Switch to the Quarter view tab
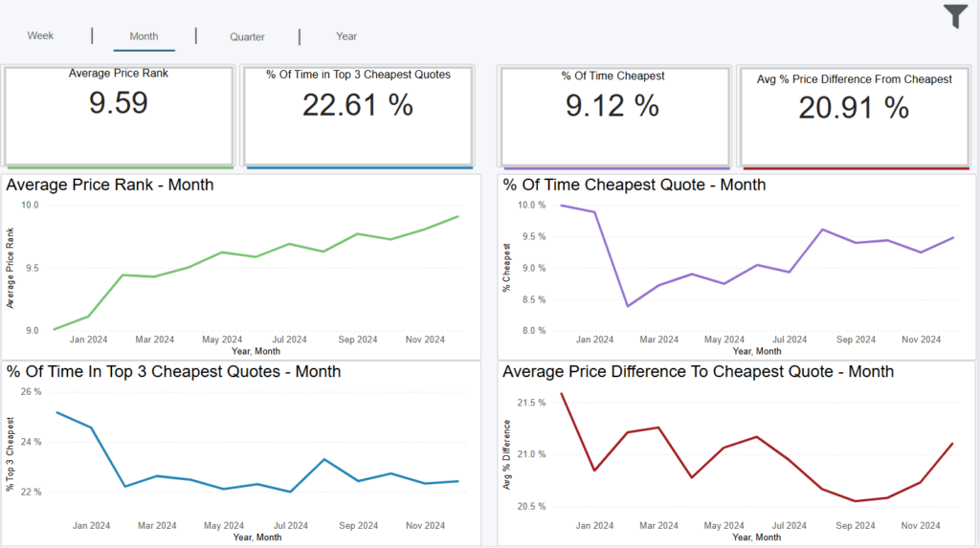980x548 pixels. 247,36
